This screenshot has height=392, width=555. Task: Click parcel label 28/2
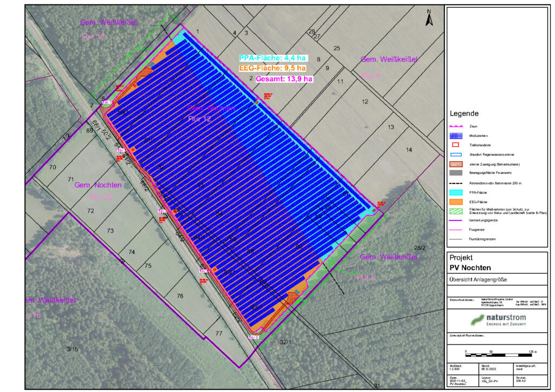click(x=420, y=248)
